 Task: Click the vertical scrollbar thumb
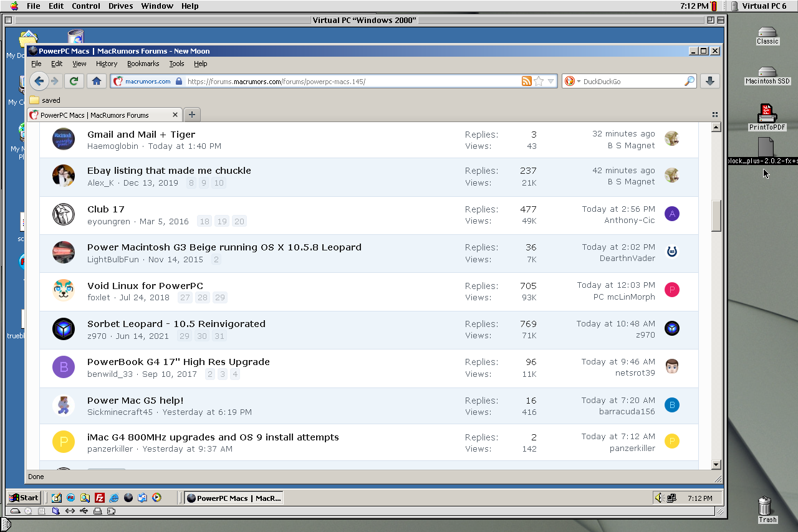(716, 216)
